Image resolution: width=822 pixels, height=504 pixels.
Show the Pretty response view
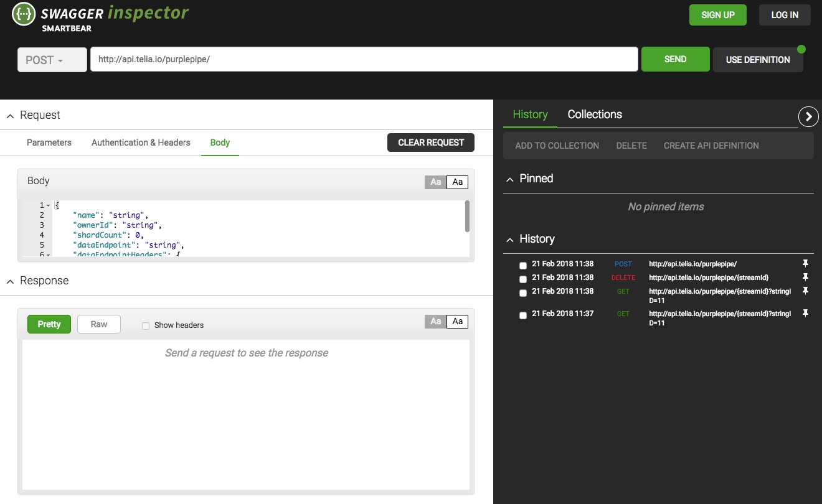click(x=49, y=324)
